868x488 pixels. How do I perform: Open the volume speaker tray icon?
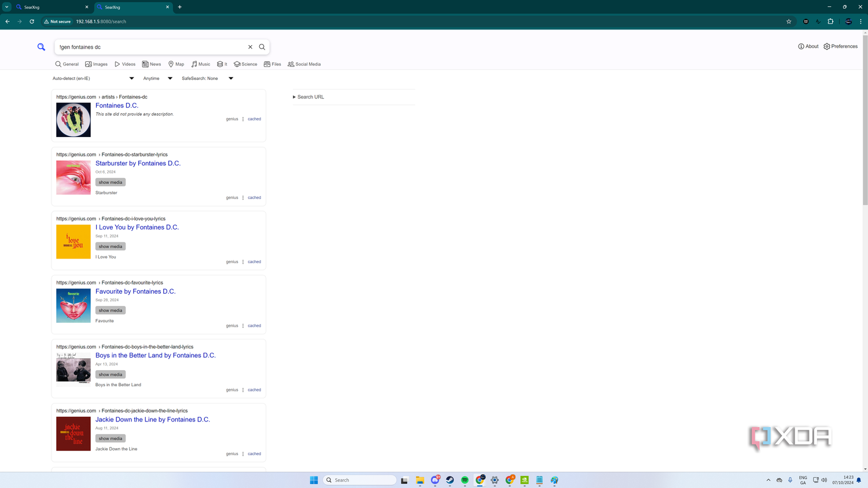[x=824, y=480]
